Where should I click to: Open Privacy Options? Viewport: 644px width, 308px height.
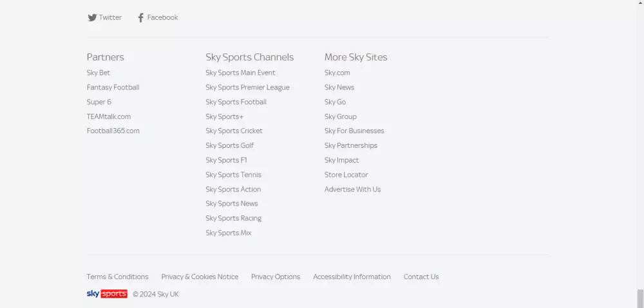(x=276, y=277)
